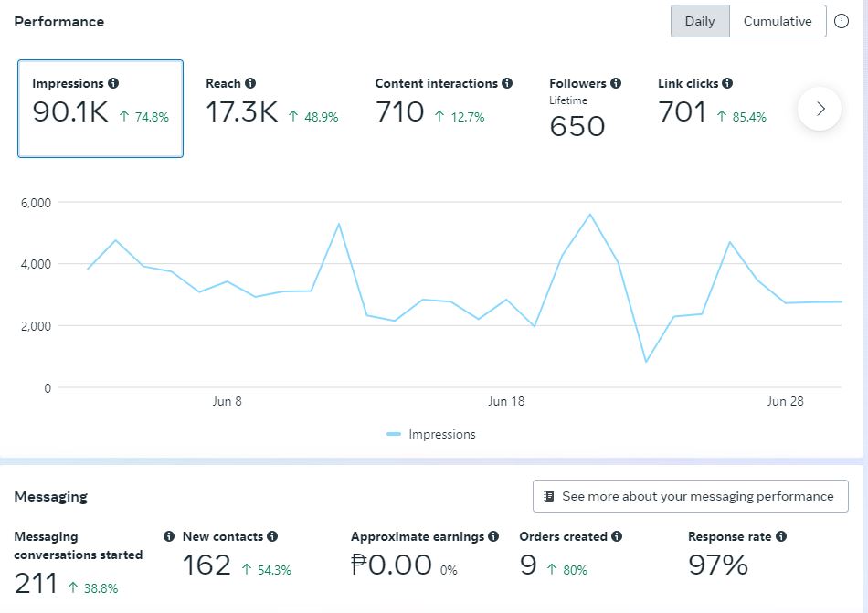
Task: Open Content interactions info tooltip icon
Action: click(507, 83)
